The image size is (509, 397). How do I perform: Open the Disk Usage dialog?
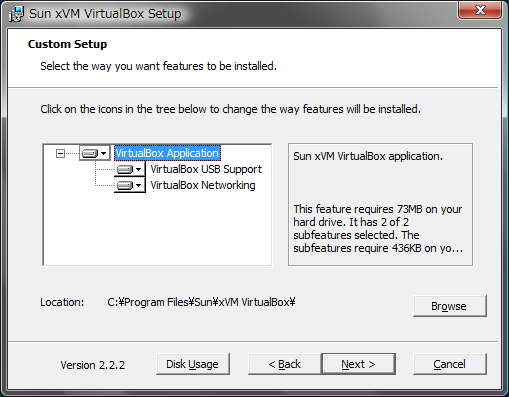pos(193,364)
